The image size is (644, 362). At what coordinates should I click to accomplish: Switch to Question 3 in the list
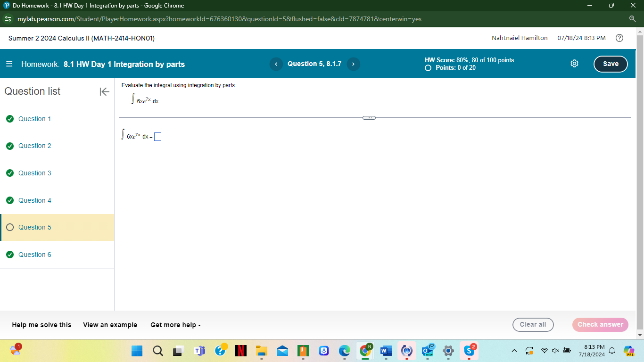(35, 173)
